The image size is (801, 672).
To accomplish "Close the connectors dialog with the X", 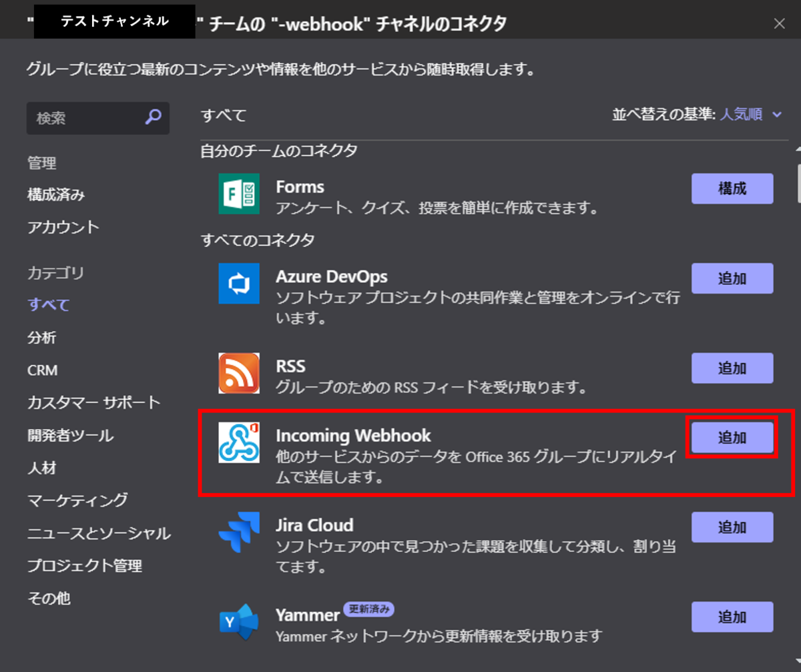I will [x=779, y=24].
